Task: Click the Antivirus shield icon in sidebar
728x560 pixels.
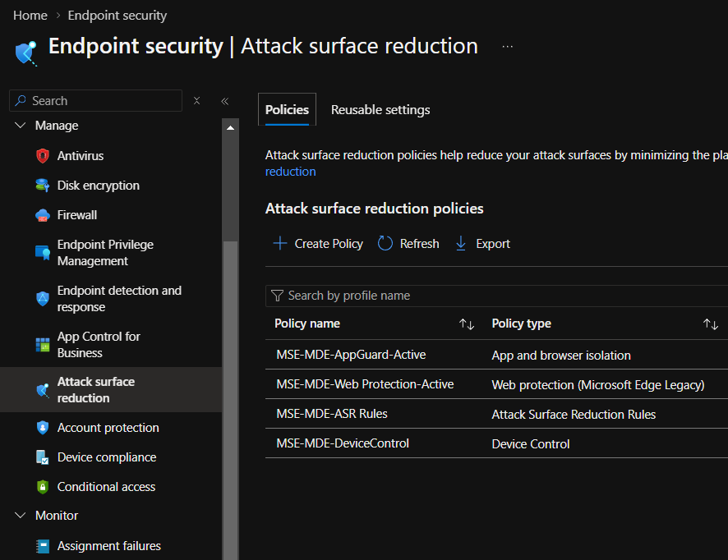Action: point(43,156)
